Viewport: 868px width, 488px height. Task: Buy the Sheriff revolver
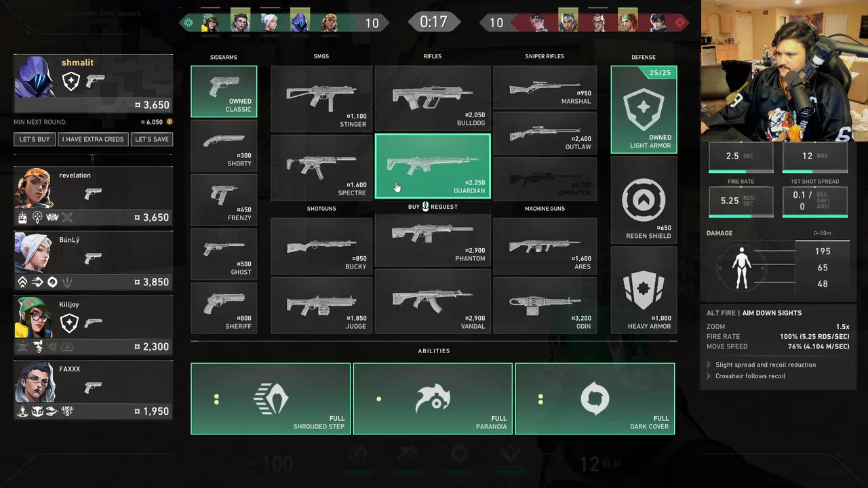[224, 308]
